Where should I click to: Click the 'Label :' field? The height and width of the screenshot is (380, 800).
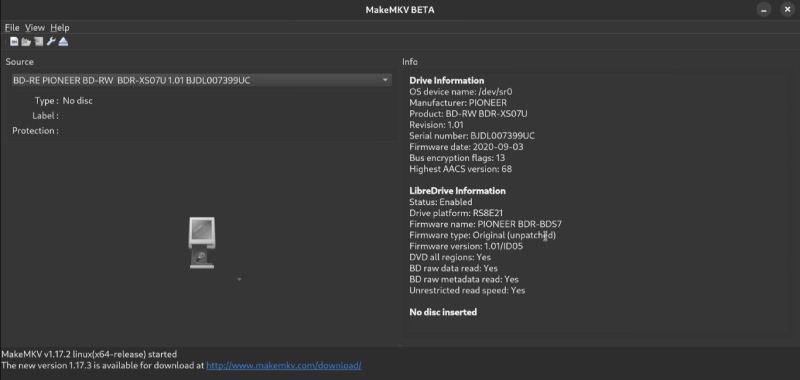pyautogui.click(x=45, y=116)
